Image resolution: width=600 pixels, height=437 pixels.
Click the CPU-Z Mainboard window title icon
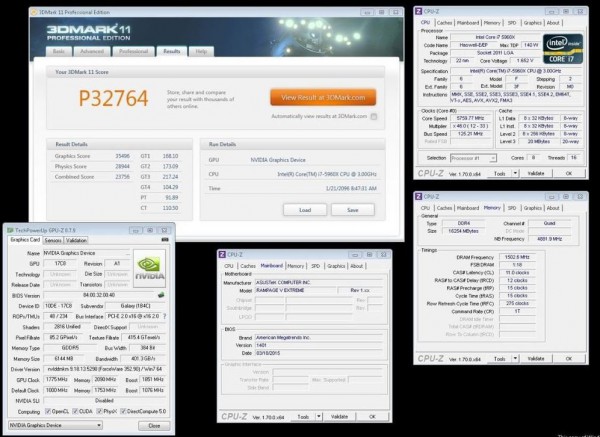[x=222, y=254]
